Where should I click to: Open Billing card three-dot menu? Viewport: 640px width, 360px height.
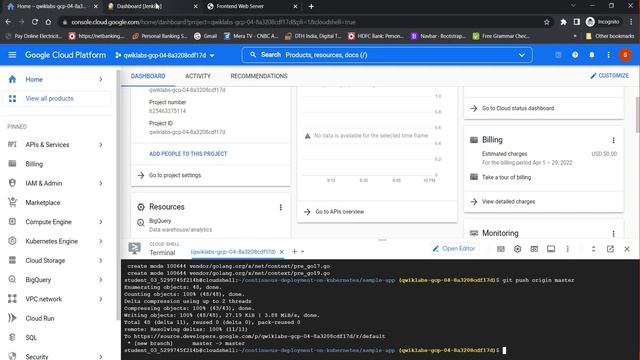613,140
